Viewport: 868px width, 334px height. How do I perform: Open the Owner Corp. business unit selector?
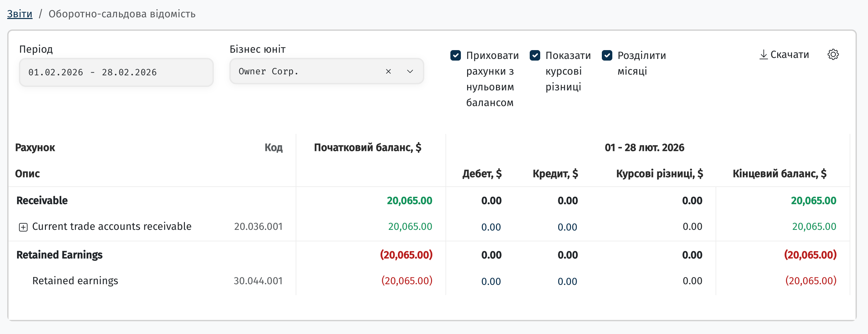(326, 71)
